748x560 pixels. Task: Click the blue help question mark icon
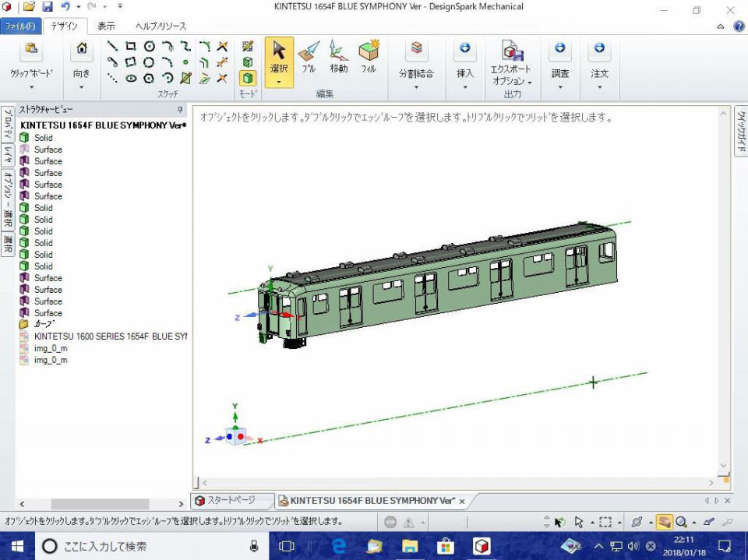click(739, 26)
